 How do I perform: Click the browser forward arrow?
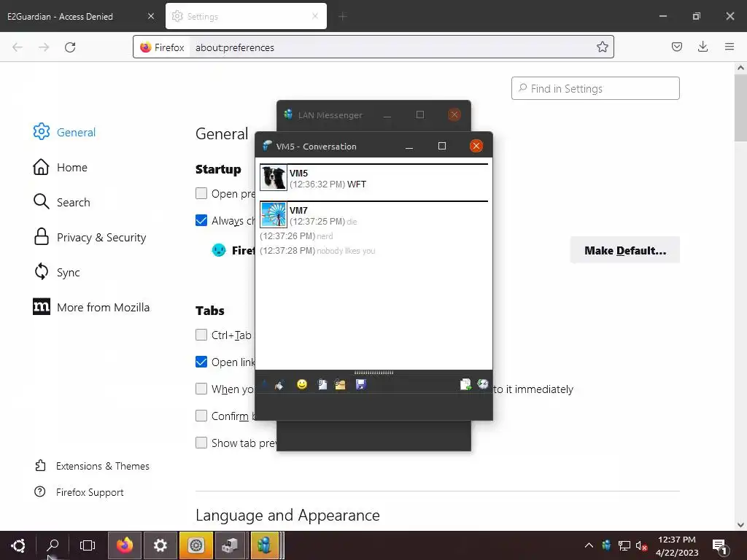pos(44,47)
